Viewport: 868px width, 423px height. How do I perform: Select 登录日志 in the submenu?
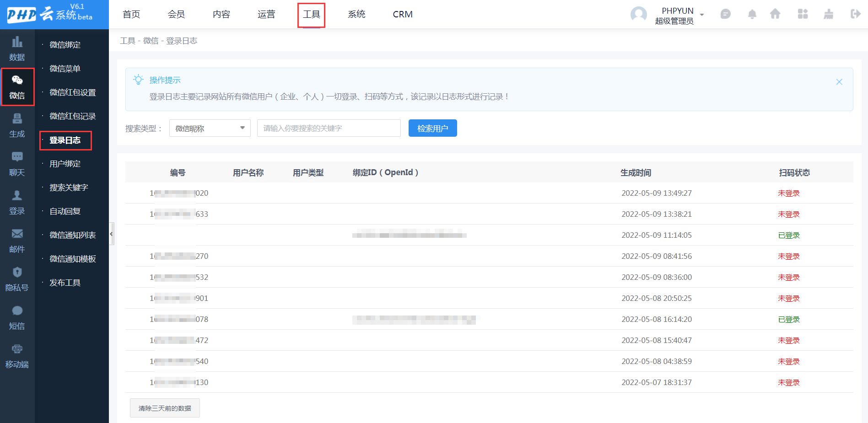[65, 140]
